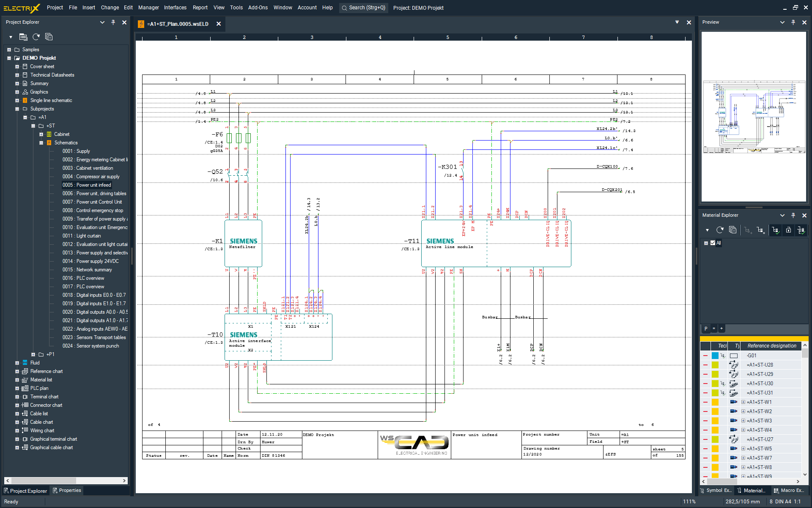Click blue color swatch of -G01 row
This screenshot has height=508, width=812.
[715, 356]
